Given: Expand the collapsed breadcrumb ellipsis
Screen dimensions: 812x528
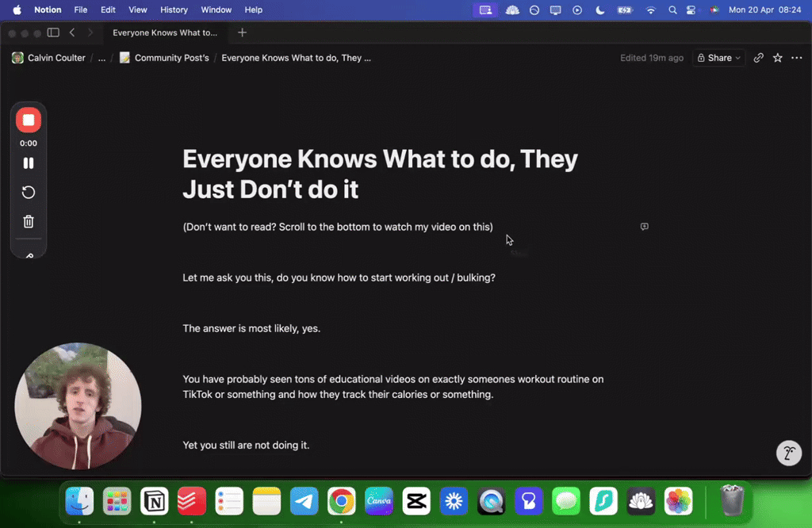Looking at the screenshot, I should pos(101,58).
